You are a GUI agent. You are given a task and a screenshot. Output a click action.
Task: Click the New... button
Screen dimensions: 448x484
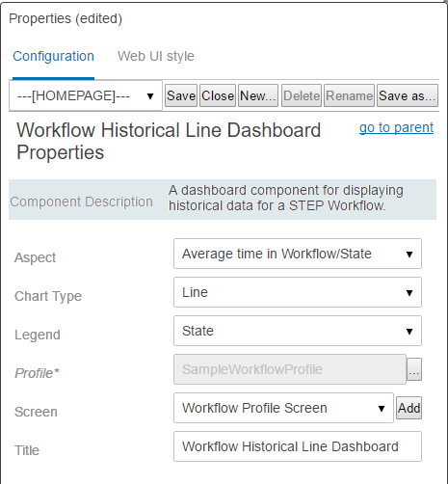258,95
